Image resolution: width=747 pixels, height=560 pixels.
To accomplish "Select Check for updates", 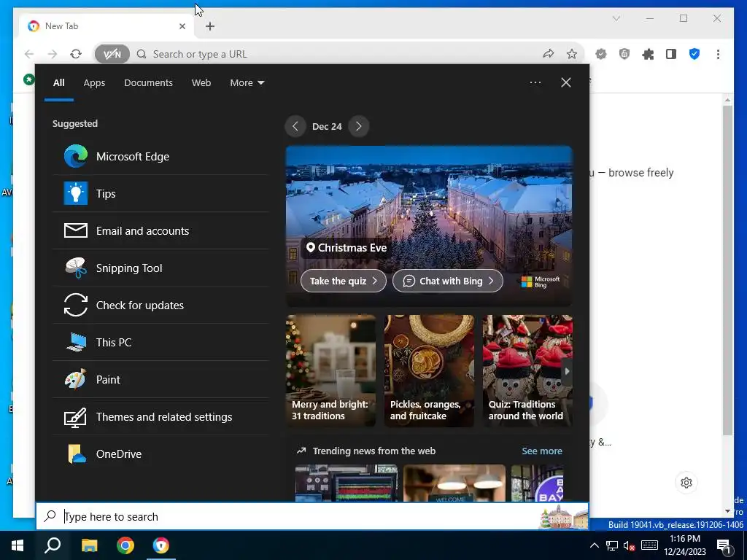I will tap(160, 306).
